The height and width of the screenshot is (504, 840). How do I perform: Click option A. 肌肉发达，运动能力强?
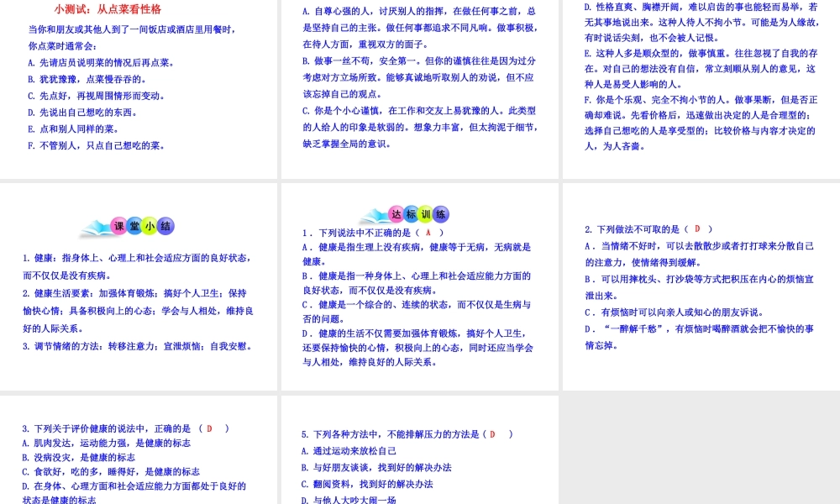[106, 443]
